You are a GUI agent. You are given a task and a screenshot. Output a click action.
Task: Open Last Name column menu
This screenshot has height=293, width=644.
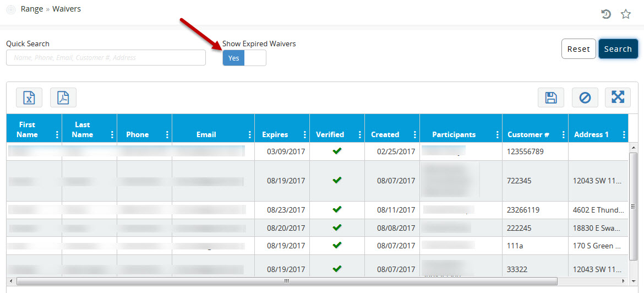tap(112, 135)
